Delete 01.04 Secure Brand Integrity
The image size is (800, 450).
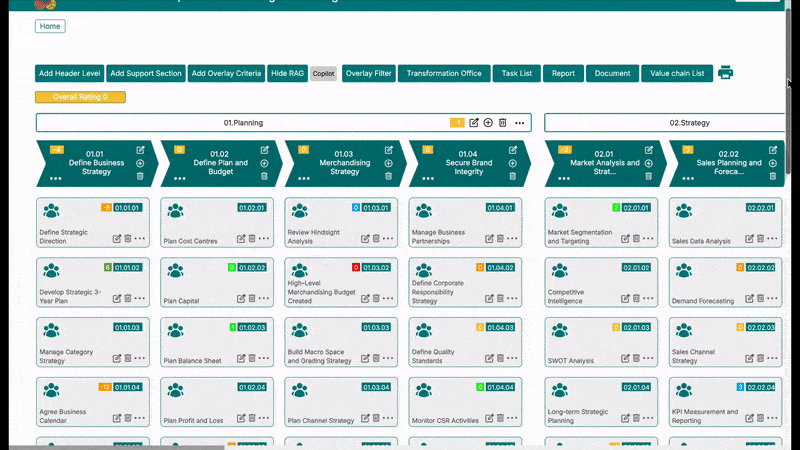pyautogui.click(x=513, y=176)
